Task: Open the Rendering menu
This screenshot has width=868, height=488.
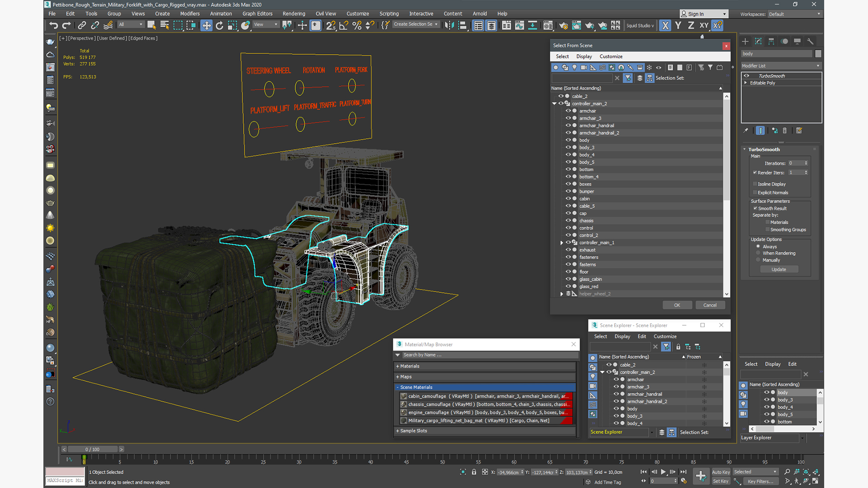Action: click(x=294, y=14)
